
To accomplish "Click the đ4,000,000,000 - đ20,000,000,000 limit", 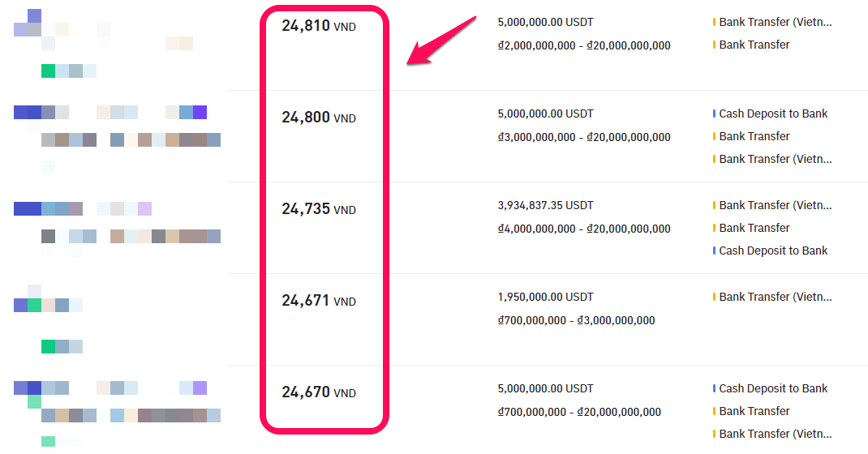I will (x=584, y=229).
